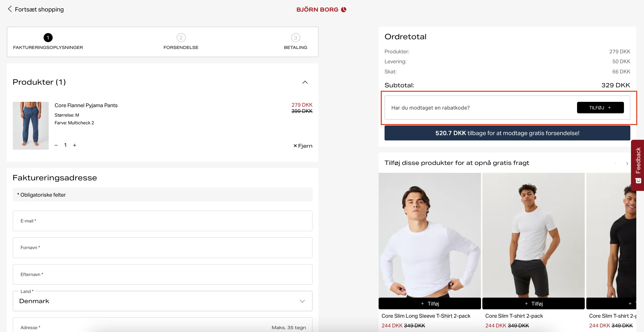Open the Land country dropdown
This screenshot has height=332, width=644.
[x=163, y=301]
